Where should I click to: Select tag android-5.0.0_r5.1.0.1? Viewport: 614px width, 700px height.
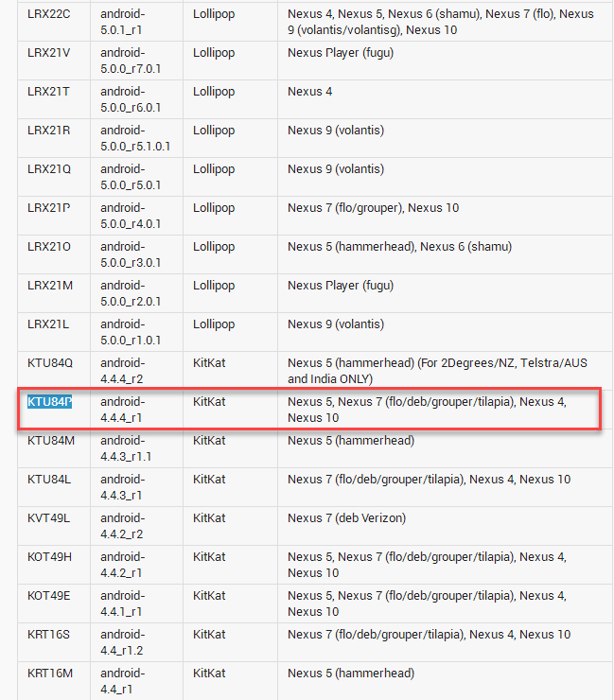pyautogui.click(x=135, y=138)
